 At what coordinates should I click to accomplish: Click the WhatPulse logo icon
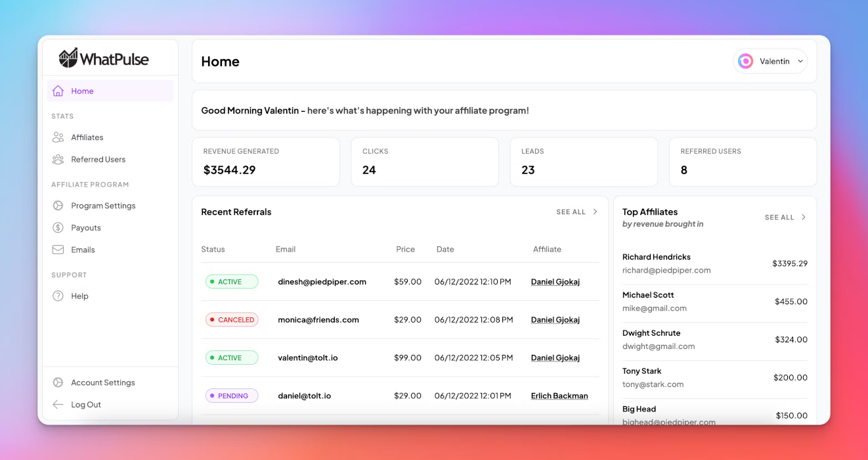coord(68,58)
